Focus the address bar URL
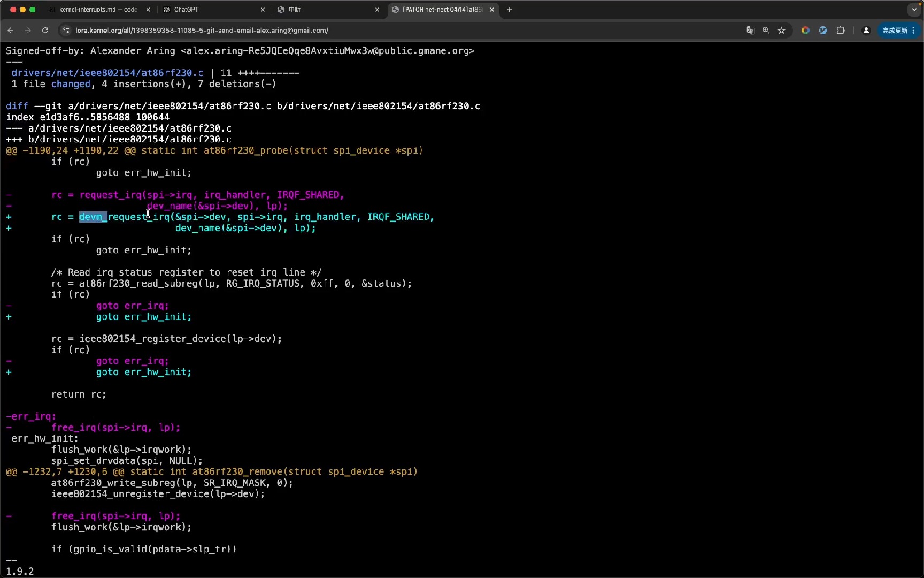This screenshot has height=578, width=924. [x=202, y=31]
